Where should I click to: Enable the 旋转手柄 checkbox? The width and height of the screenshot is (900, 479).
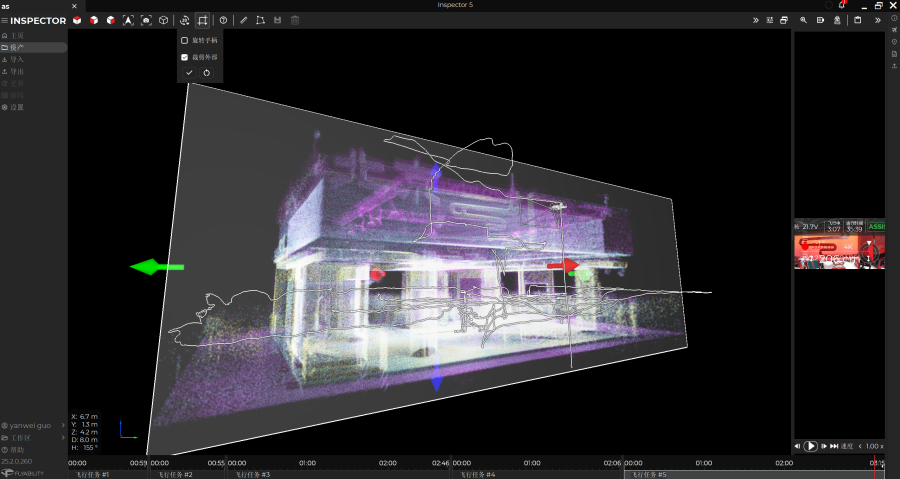pyautogui.click(x=185, y=40)
